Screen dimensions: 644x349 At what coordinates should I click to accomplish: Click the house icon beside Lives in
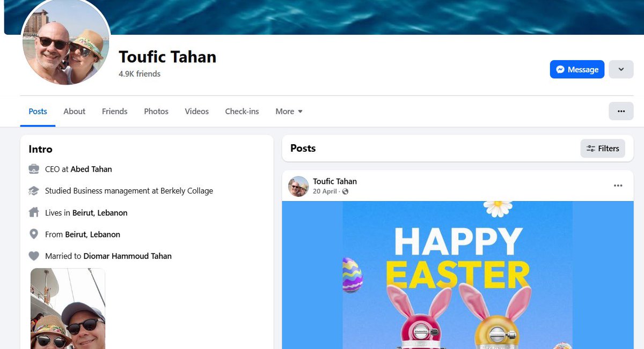pos(34,213)
